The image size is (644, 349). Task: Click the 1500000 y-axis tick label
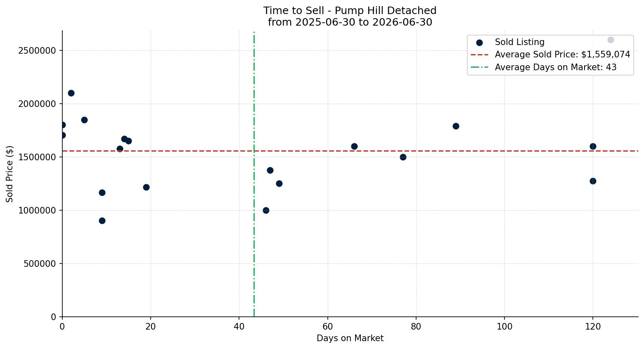tap(37, 157)
